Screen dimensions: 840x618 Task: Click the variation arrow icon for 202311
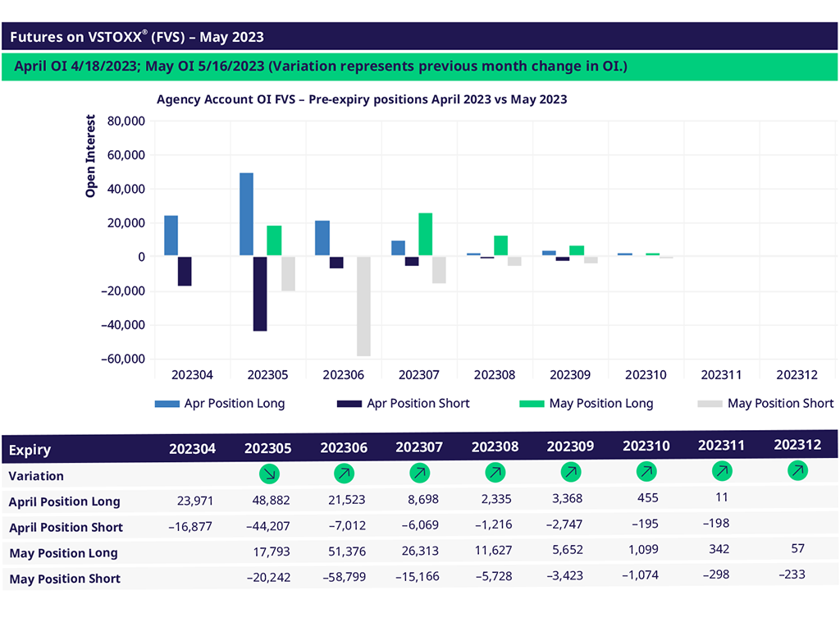722,472
